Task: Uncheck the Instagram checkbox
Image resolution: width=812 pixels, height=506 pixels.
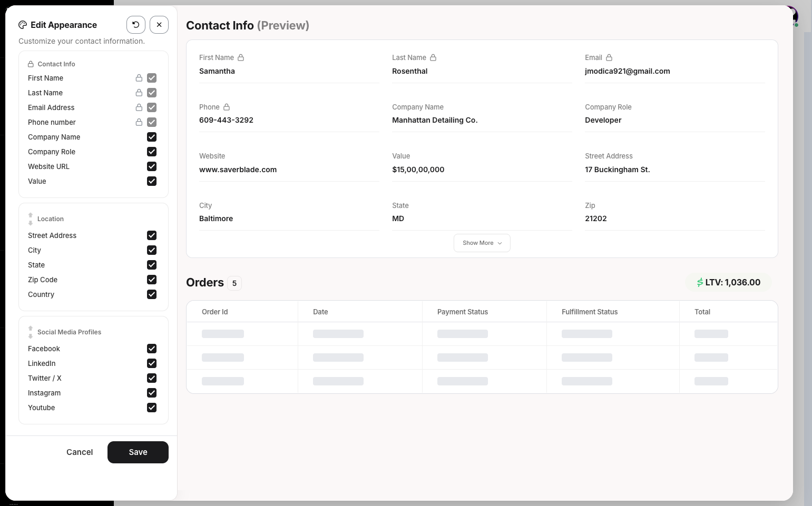Action: pos(152,393)
